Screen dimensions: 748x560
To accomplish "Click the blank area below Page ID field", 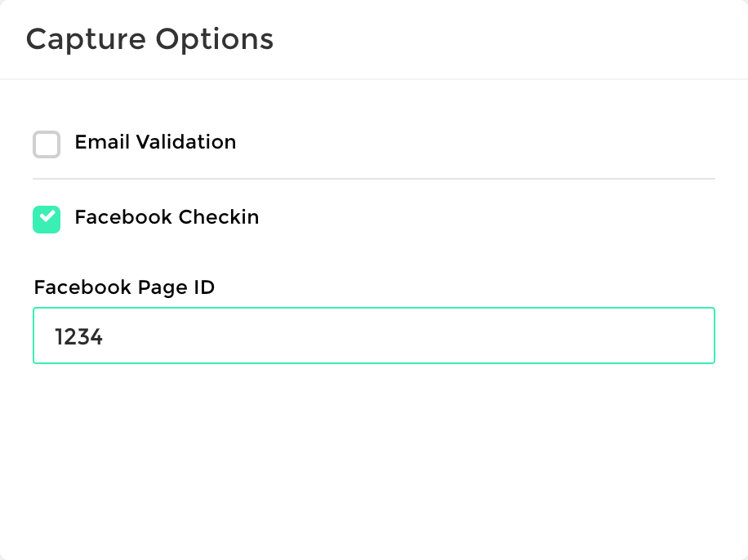I will tap(373, 457).
